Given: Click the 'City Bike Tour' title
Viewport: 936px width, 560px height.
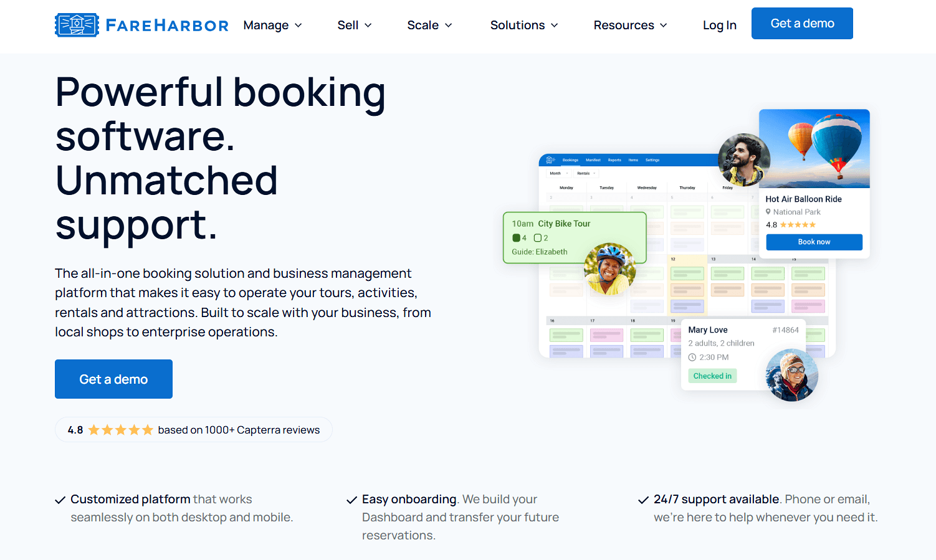Looking at the screenshot, I should point(564,224).
